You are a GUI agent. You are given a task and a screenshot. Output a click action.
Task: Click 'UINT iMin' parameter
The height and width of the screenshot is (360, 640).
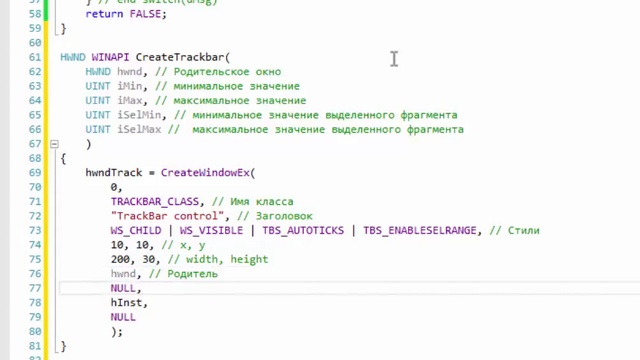114,86
